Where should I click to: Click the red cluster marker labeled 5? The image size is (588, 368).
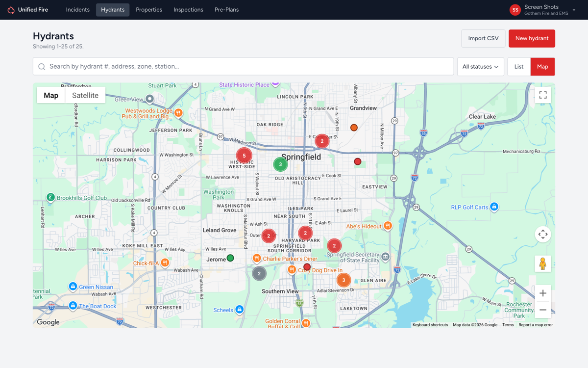coord(244,156)
